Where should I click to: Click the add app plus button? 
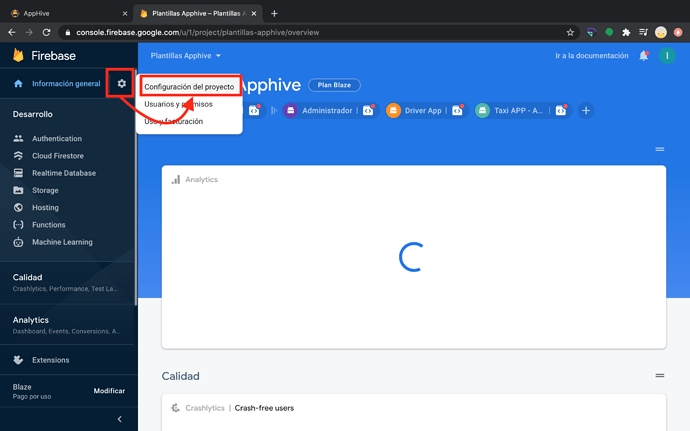586,110
